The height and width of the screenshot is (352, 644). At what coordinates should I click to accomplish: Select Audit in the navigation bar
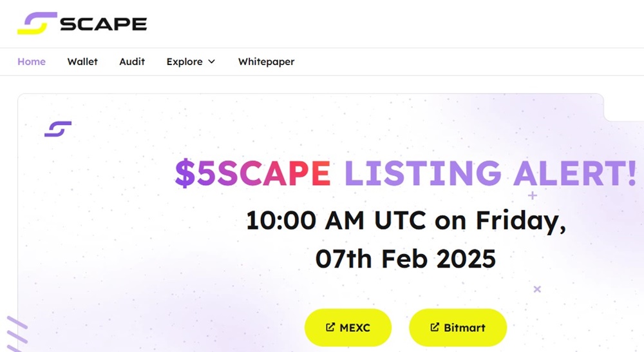click(132, 62)
